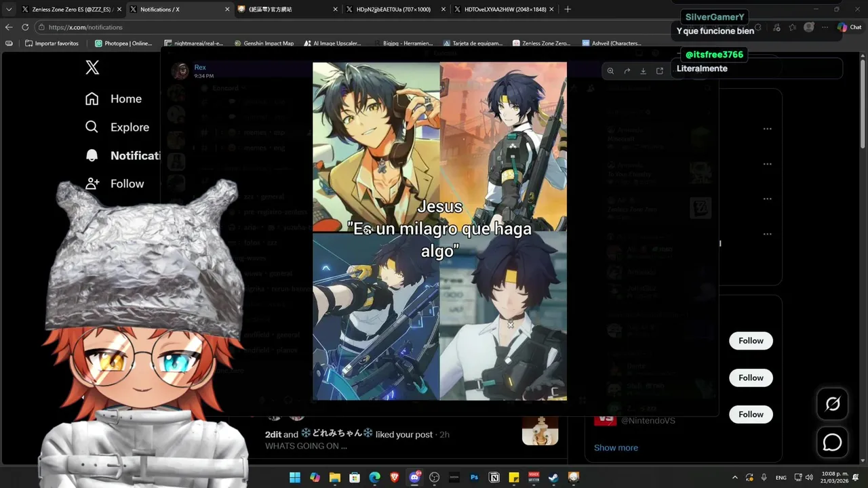Open image in browser from viewer
This screenshot has width=868, height=488.
(660, 70)
